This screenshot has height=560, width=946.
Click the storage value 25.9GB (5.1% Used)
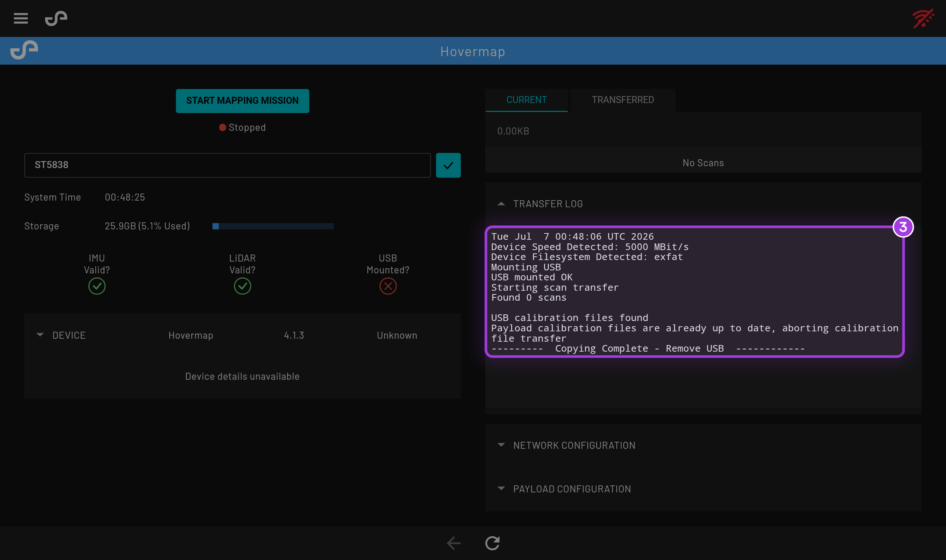point(147,226)
